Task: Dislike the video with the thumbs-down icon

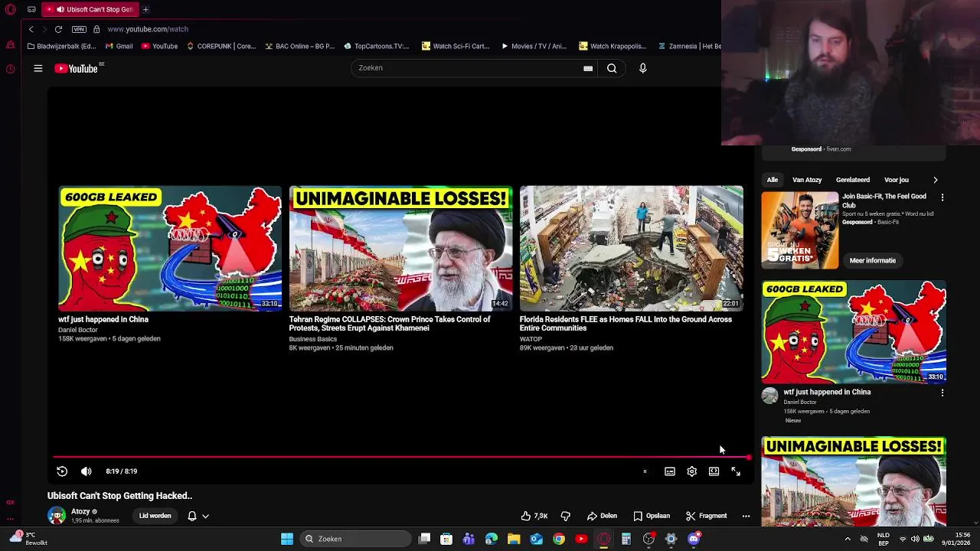Action: [566, 516]
